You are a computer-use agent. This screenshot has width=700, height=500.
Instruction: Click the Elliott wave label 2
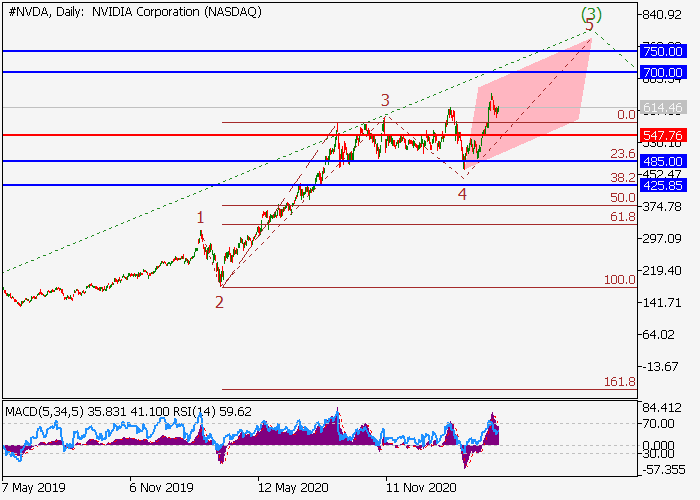tap(219, 303)
